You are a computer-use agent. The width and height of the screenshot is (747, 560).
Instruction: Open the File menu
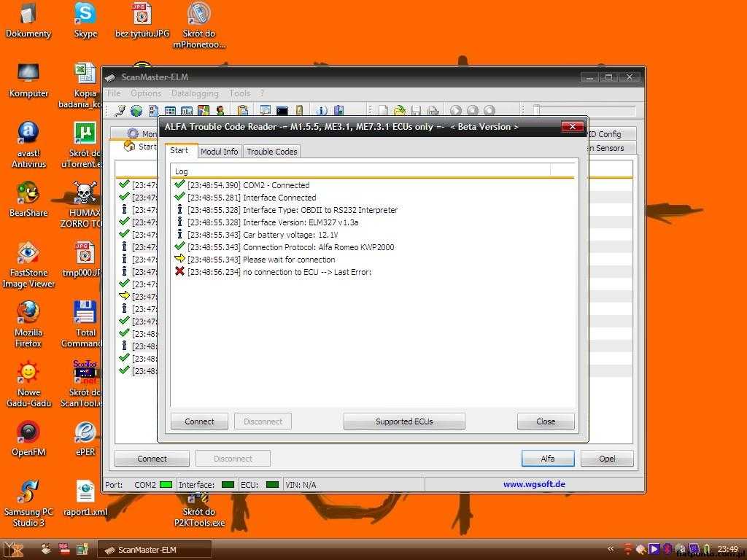coord(114,93)
